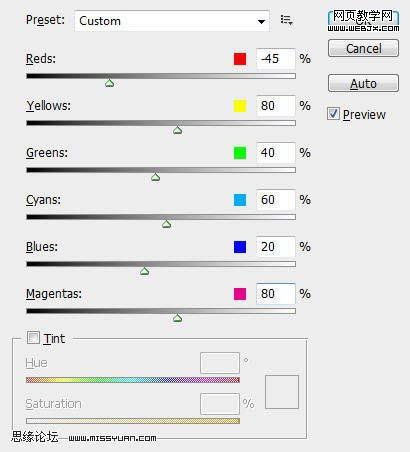Click the Yellows value field showing 80

[276, 106]
